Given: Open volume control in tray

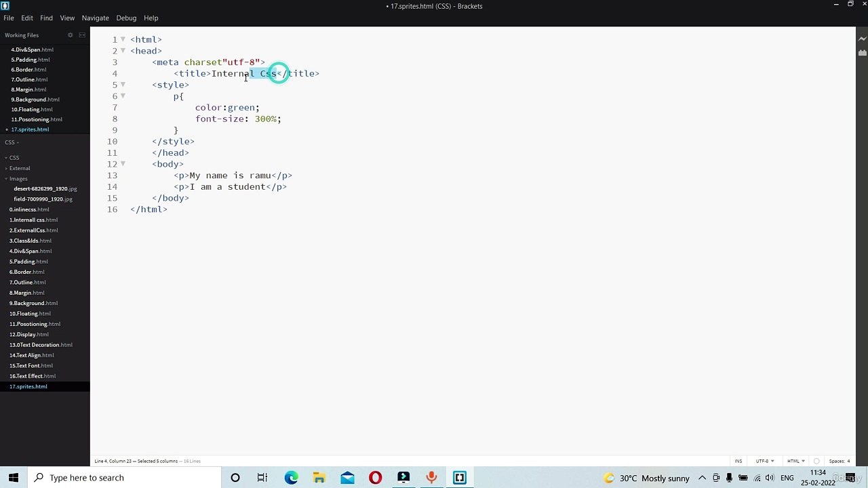Looking at the screenshot, I should (x=771, y=478).
